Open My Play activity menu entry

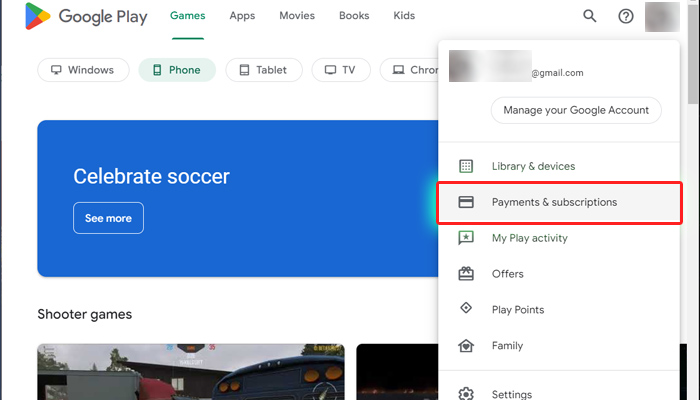pyautogui.click(x=559, y=238)
